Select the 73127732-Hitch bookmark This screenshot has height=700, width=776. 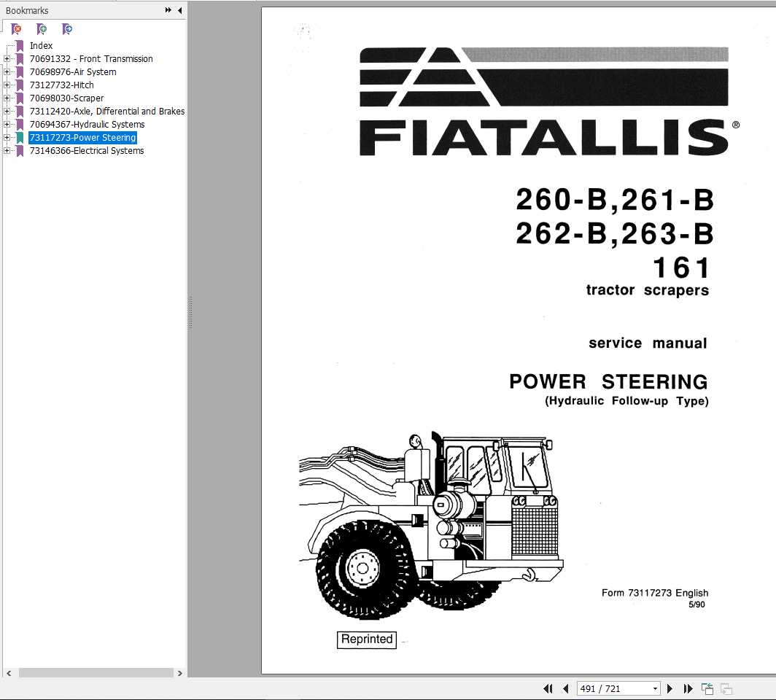coord(61,85)
